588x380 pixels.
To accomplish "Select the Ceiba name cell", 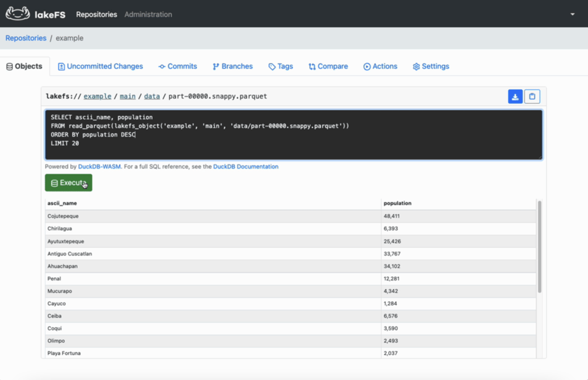I will (213, 316).
